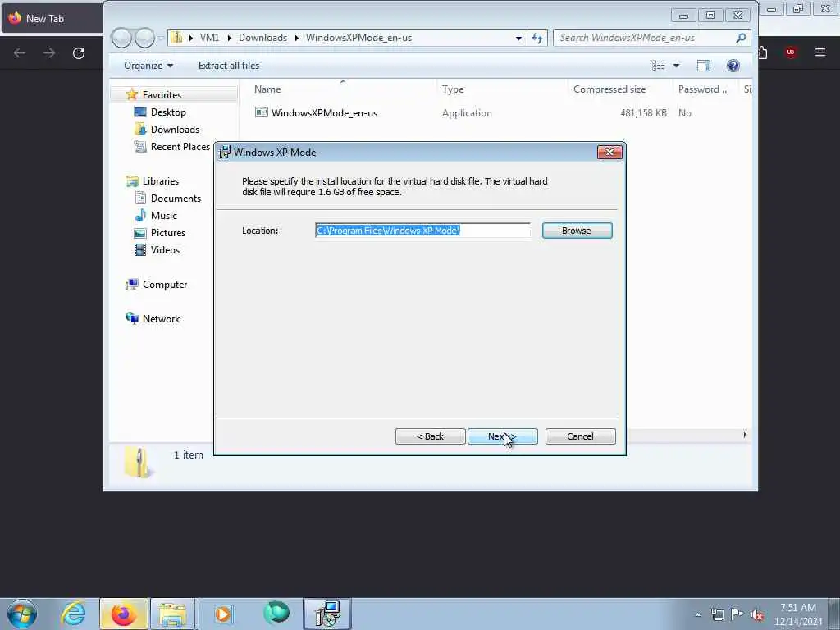Open the Music library
The width and height of the screenshot is (840, 630).
(x=163, y=216)
